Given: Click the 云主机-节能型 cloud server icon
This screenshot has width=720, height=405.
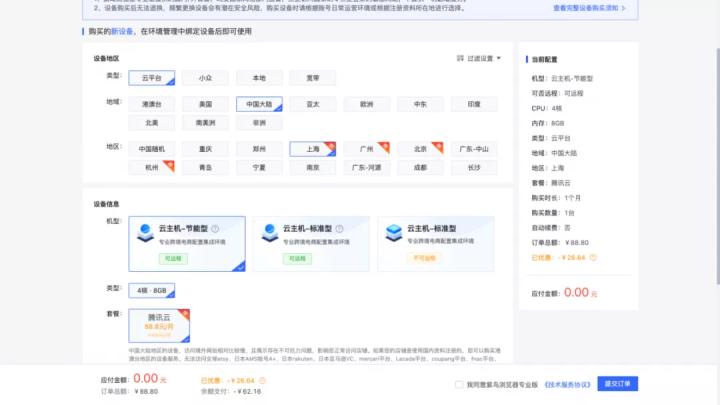Looking at the screenshot, I should 144,230.
